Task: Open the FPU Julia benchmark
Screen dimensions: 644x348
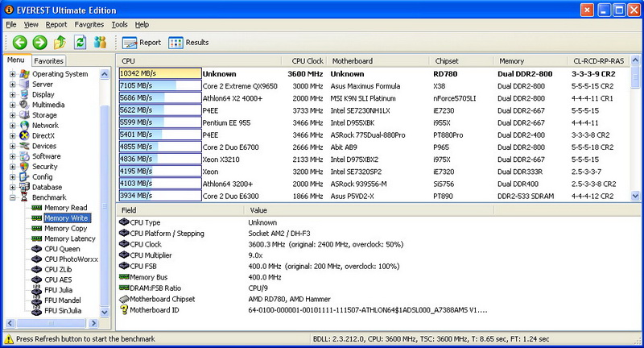Action: (x=58, y=290)
